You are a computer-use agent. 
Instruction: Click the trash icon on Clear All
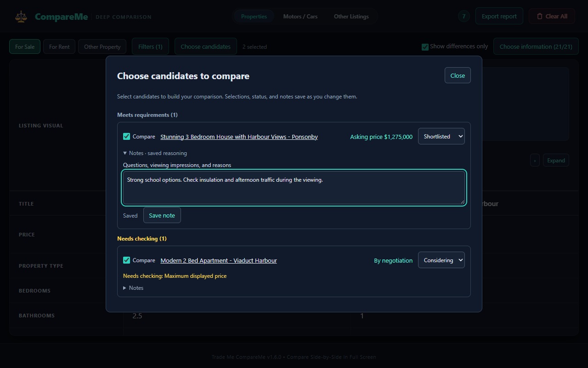pos(540,17)
